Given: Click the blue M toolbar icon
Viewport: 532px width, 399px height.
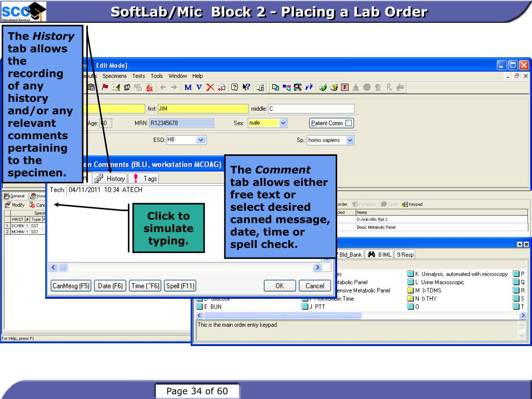Looking at the screenshot, I should pyautogui.click(x=188, y=87).
